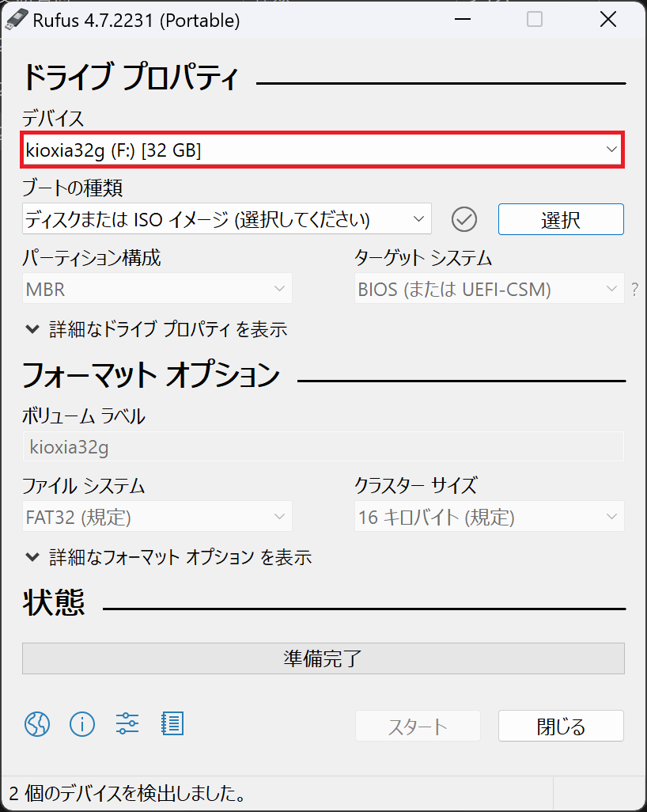Screen dimensions: 647x812
Task: Click the status text 2 個のデバイスを検出しました。
Action: click(x=128, y=793)
